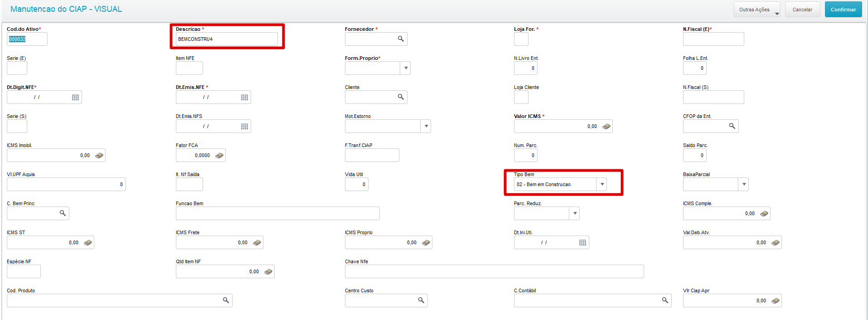Click the Cliente search magnifier icon
This screenshot has width=868, height=320.
(x=401, y=97)
